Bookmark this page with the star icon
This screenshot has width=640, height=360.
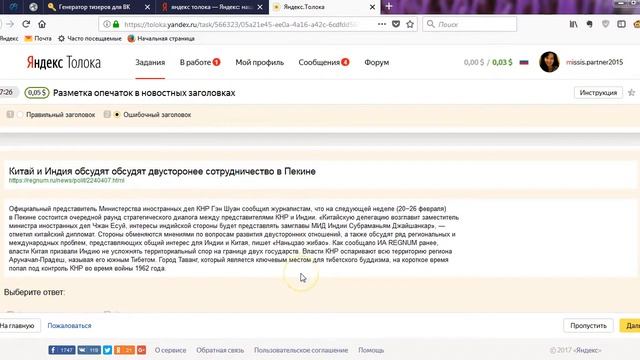tap(410, 24)
